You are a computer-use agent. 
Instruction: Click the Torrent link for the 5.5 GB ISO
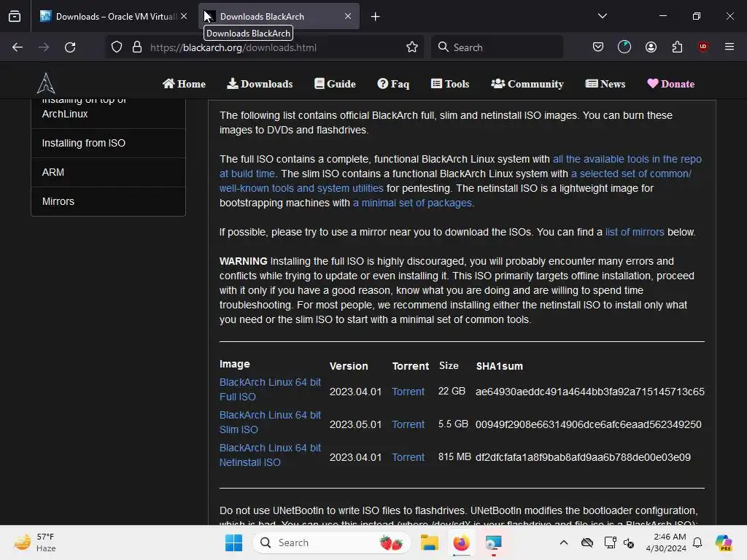click(408, 424)
